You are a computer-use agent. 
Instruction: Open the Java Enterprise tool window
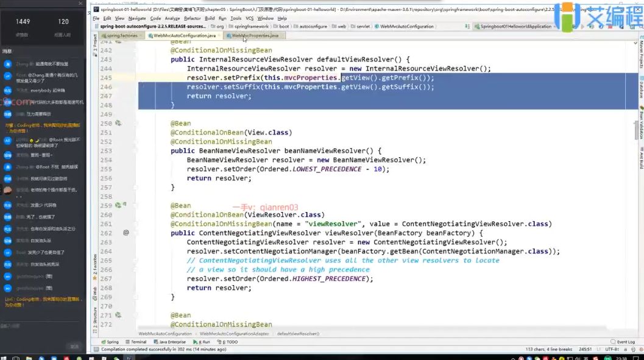tap(169, 342)
